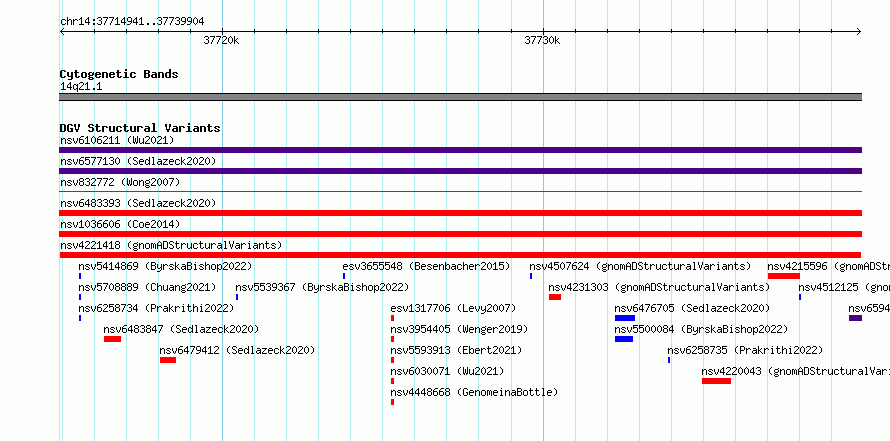Click the blue bar under nsv5500084
The width and height of the screenshot is (890, 441).
click(624, 339)
